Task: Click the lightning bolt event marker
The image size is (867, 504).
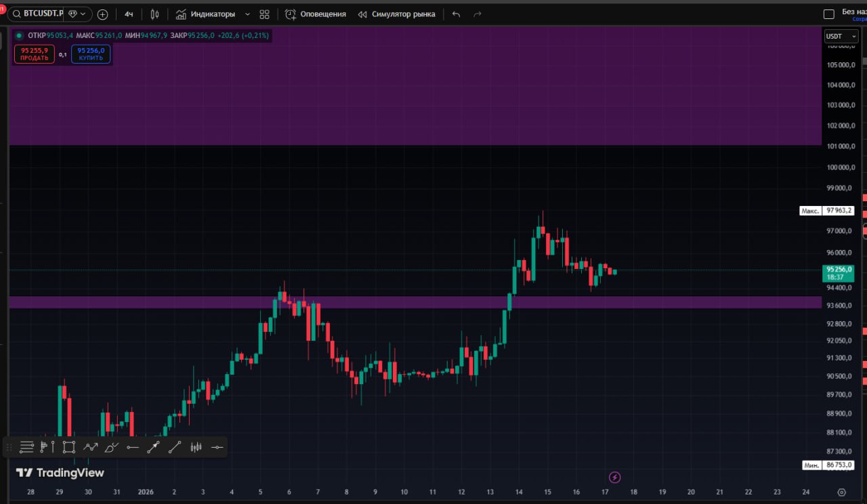Action: tap(615, 478)
